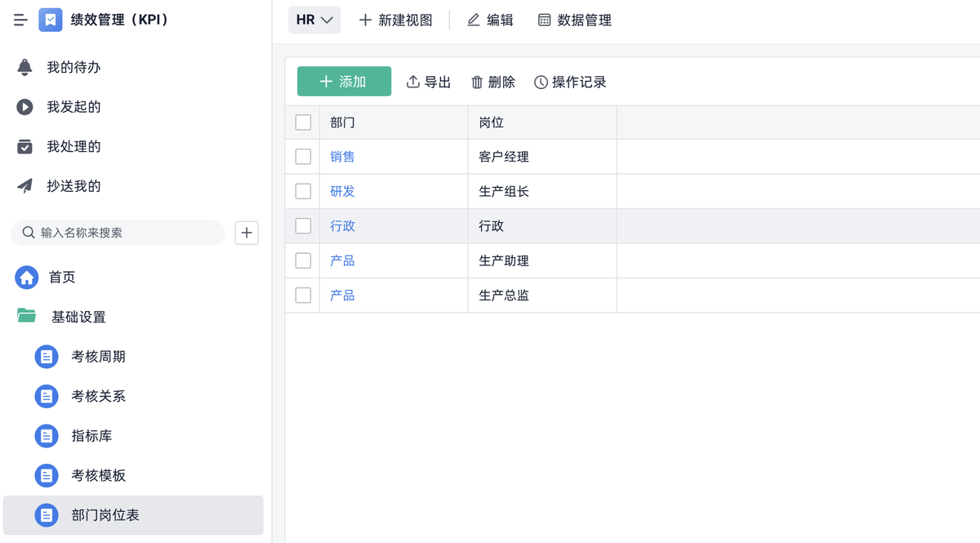Open the 研发 department link
The height and width of the screenshot is (543, 980).
(342, 191)
